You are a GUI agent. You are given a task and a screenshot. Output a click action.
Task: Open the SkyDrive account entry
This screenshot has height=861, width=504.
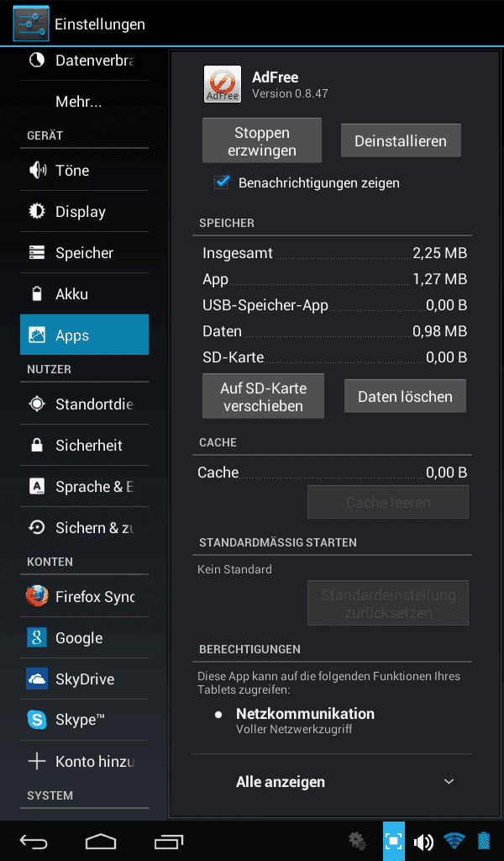85,679
